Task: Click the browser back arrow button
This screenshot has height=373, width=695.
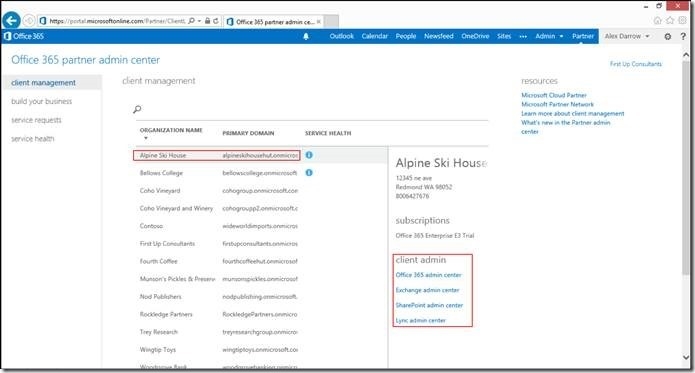Action: 12,20
